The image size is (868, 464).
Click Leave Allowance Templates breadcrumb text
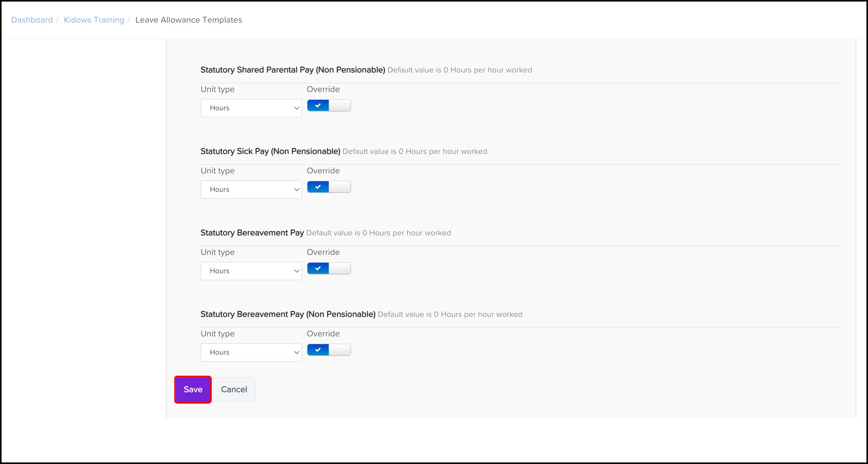(x=188, y=20)
